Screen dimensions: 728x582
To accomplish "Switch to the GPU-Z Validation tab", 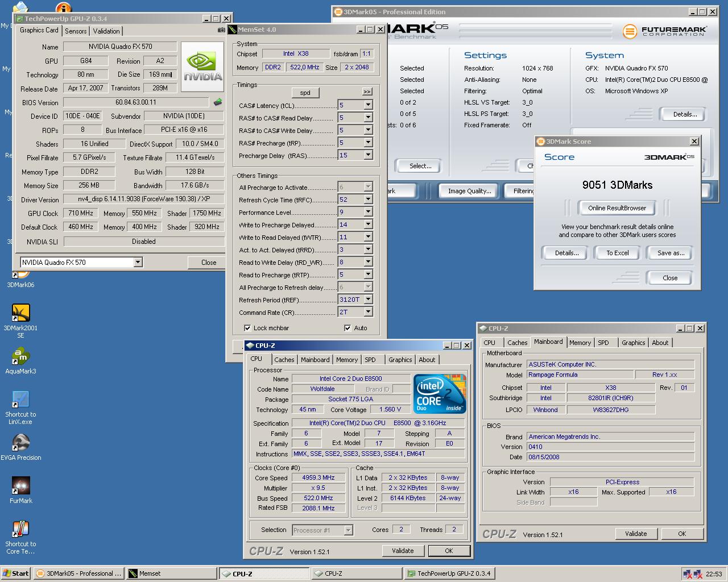I will click(106, 31).
